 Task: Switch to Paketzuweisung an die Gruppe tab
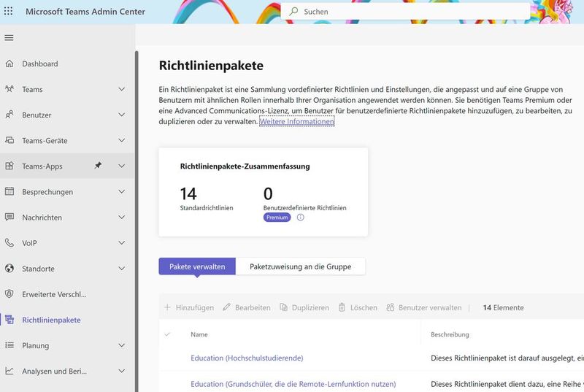[301, 266]
